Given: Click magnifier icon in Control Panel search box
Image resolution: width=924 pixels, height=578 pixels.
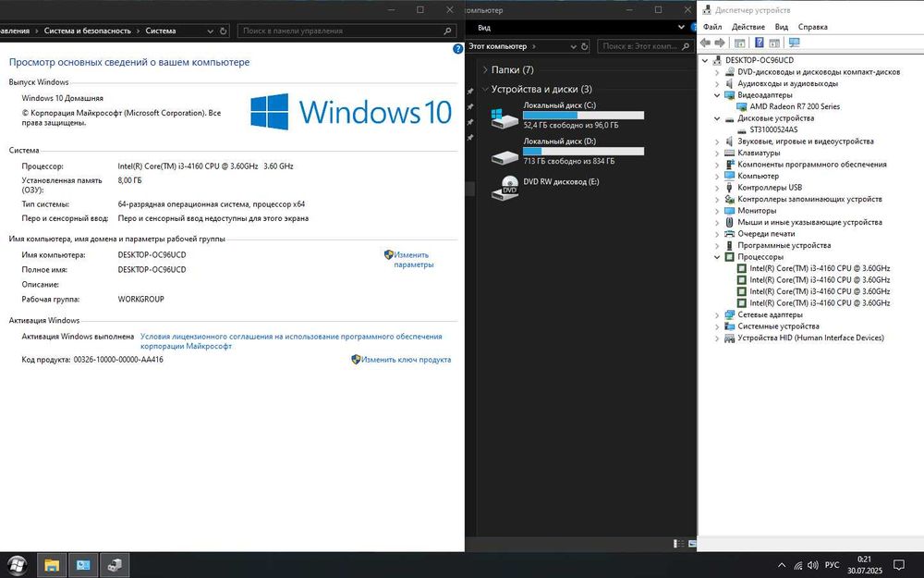Looking at the screenshot, I should [448, 31].
